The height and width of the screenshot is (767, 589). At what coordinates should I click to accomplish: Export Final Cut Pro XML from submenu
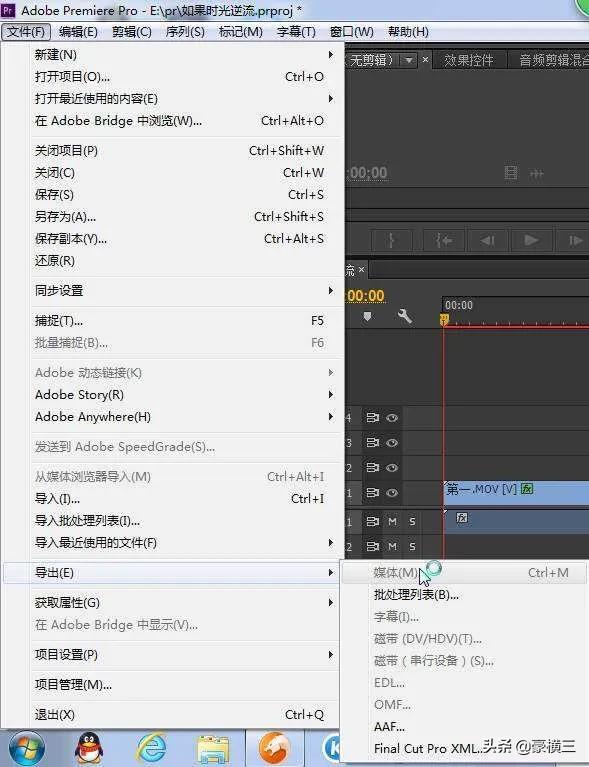coord(464,749)
